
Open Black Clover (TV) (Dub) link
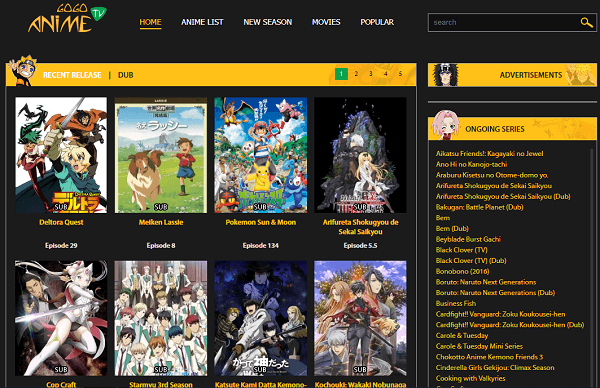click(x=471, y=261)
